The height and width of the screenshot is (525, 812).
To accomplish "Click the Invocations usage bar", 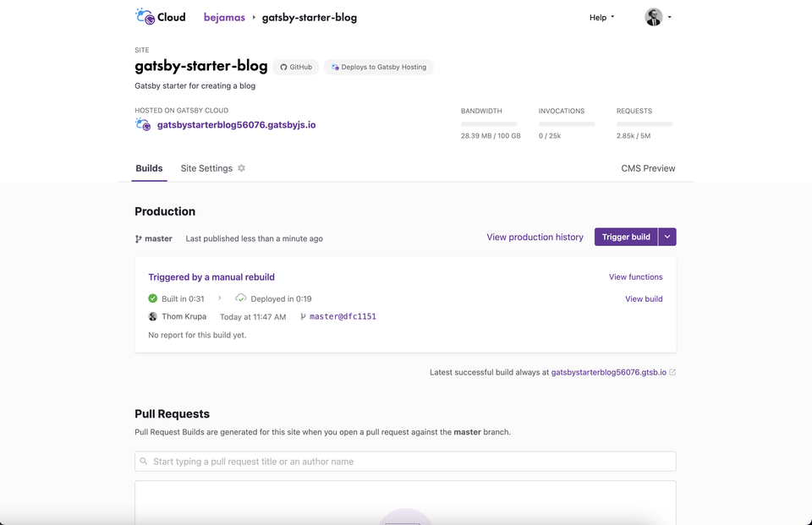I will 567,124.
